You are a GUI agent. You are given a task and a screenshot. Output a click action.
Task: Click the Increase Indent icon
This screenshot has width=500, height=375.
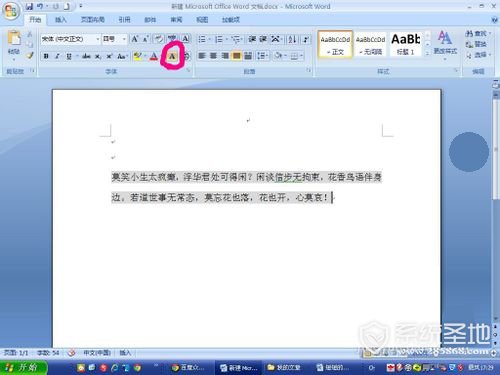pyautogui.click(x=263, y=39)
